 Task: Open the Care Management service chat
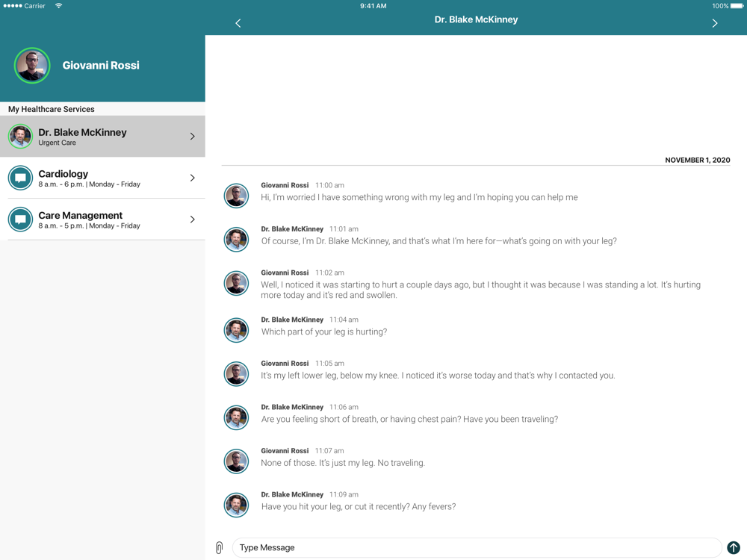pyautogui.click(x=102, y=219)
